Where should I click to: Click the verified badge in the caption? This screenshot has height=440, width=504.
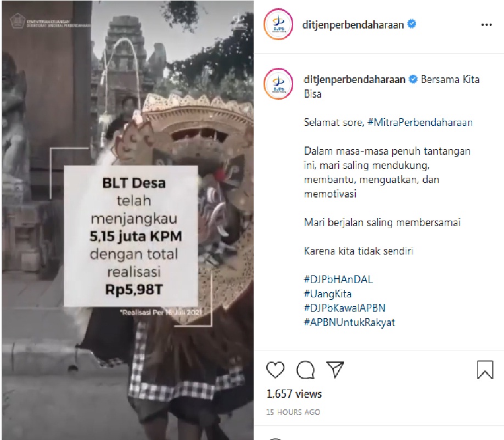coord(413,79)
